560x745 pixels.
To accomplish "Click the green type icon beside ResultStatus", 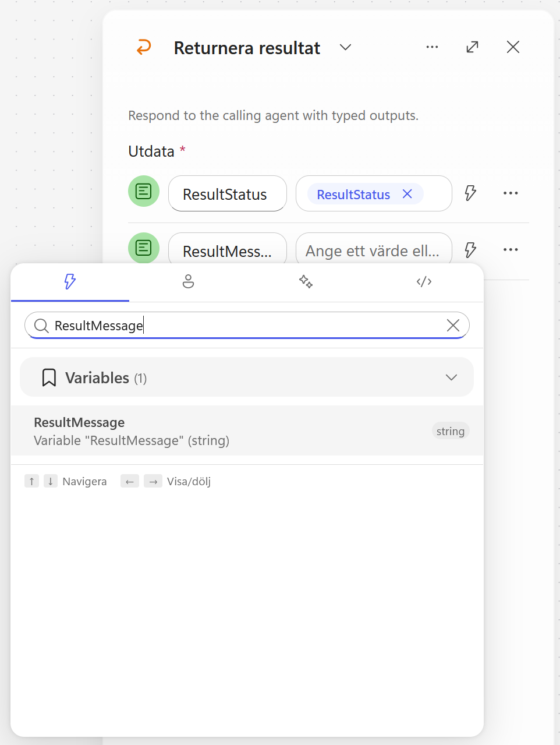I will [x=144, y=191].
